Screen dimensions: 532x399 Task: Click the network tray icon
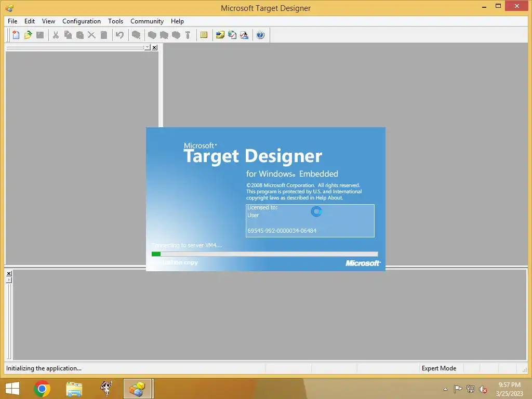[x=471, y=389]
